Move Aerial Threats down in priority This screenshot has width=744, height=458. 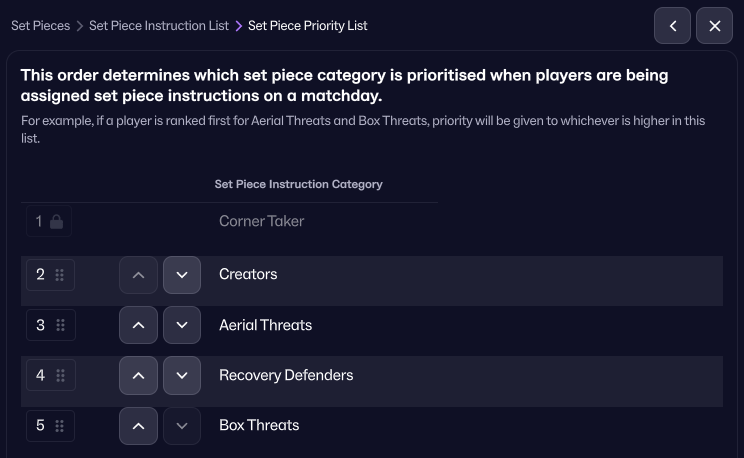tap(181, 325)
